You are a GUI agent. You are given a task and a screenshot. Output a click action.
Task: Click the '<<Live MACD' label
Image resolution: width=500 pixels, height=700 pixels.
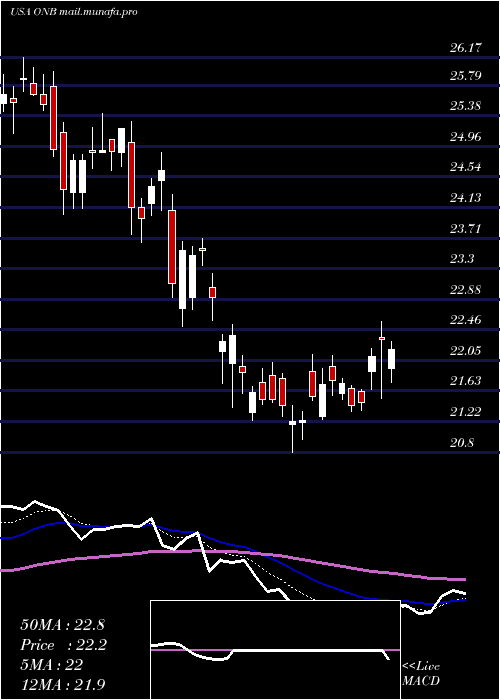421,674
